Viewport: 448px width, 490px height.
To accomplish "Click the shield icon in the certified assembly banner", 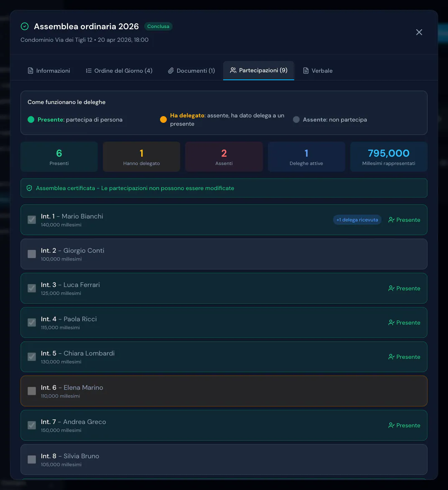I will click(x=29, y=188).
